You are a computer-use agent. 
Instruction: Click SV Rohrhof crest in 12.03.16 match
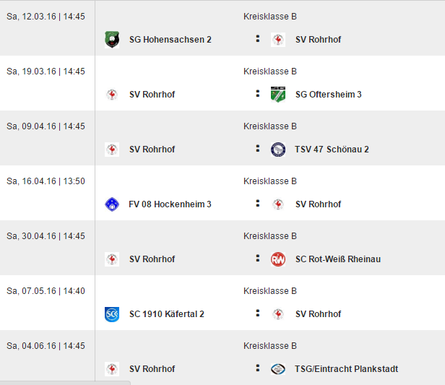[x=278, y=40]
